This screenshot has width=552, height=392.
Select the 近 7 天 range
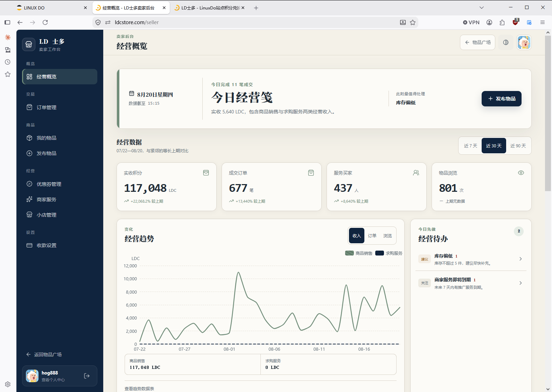coord(470,146)
